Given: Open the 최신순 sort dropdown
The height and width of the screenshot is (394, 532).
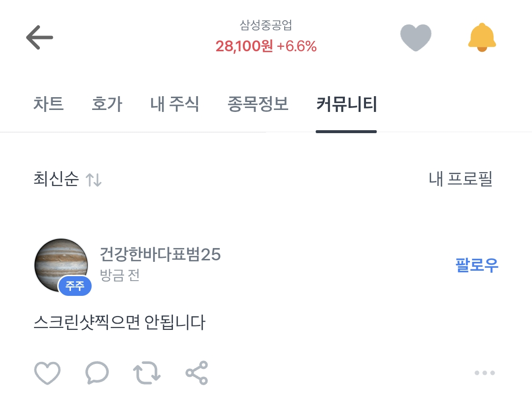Looking at the screenshot, I should point(56,179).
